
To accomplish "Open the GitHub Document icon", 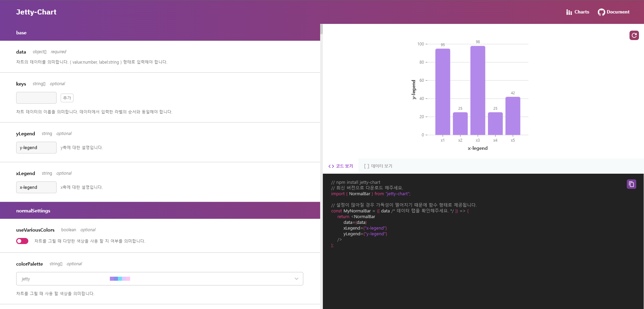I will [x=601, y=12].
